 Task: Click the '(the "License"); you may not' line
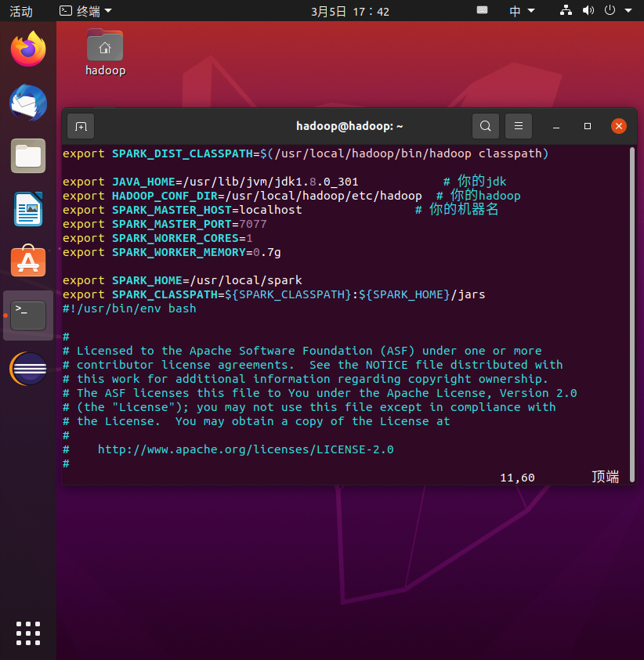(309, 407)
